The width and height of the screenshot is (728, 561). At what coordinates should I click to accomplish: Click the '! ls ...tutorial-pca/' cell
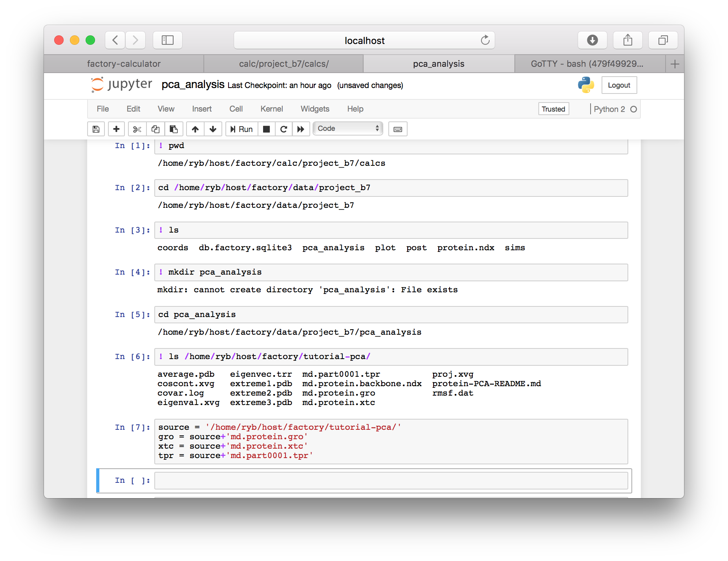(x=391, y=357)
